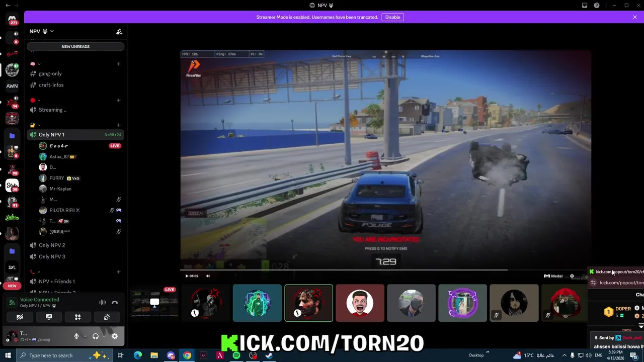This screenshot has width=644, height=362.
Task: Watch Ces4r's stream via the LIVE badge
Action: click(115, 146)
